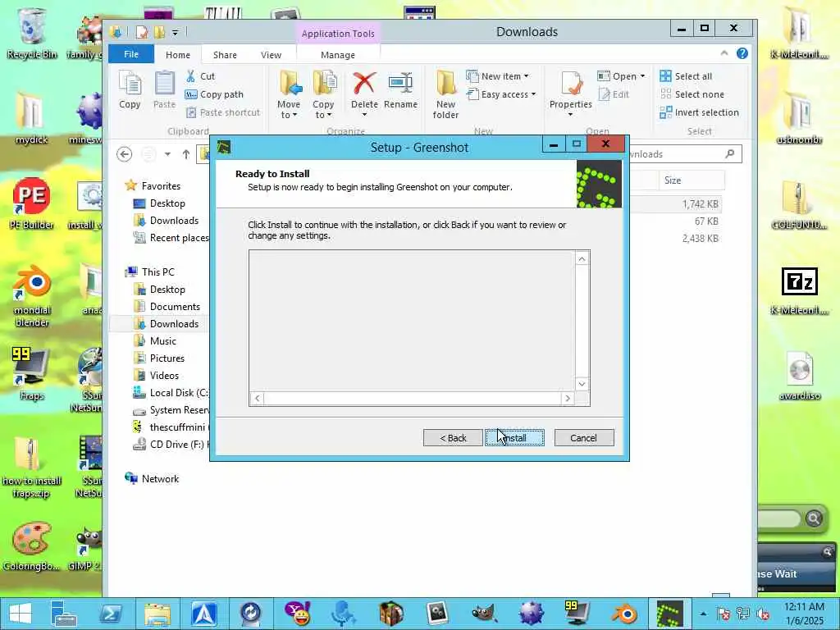
Task: Click the setup text box right scroll arrow
Action: 568,398
